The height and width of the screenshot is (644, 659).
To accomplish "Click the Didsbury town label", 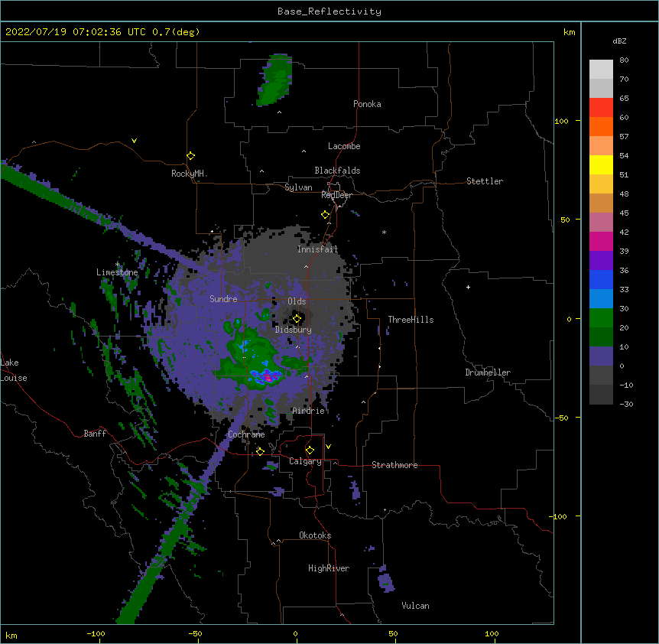I will coord(293,330).
